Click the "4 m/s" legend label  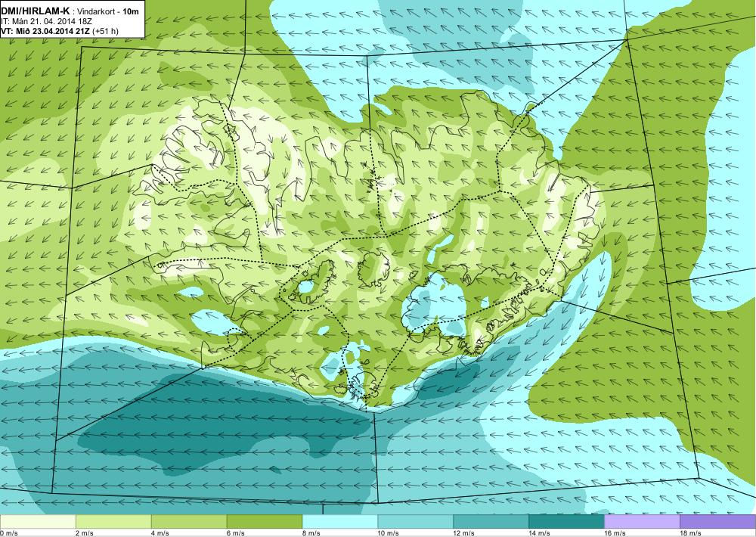click(x=160, y=533)
